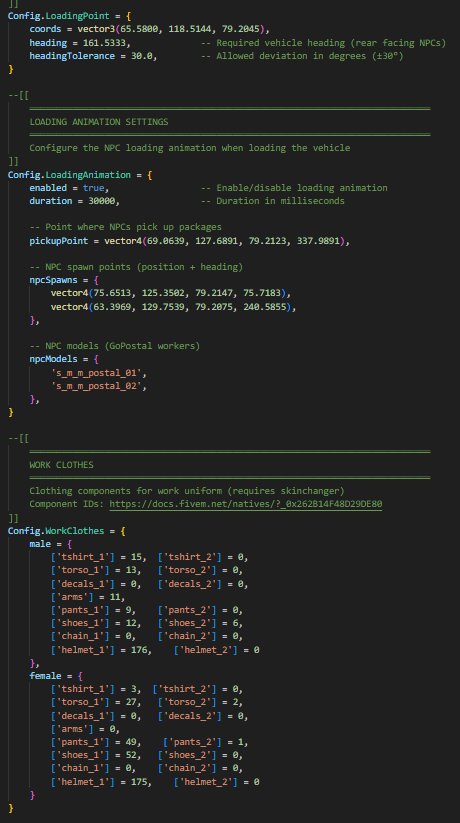This screenshot has height=823, width=460.
Task: Click the pickupPoint variable name
Action: (59, 241)
